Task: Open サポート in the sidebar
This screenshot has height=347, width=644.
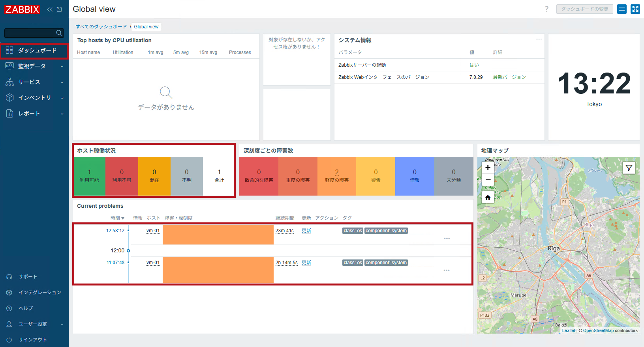Action: coord(34,277)
